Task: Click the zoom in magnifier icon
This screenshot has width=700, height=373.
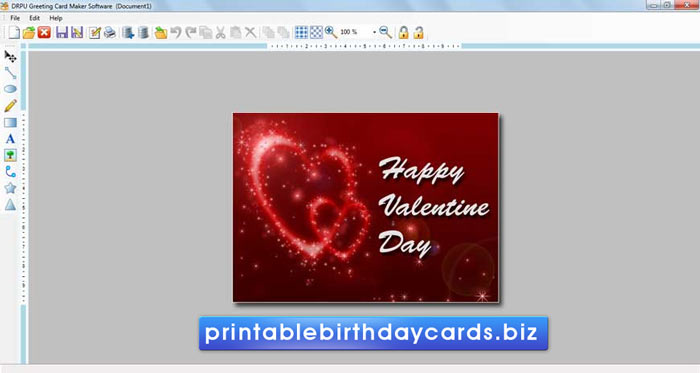Action: pos(331,32)
